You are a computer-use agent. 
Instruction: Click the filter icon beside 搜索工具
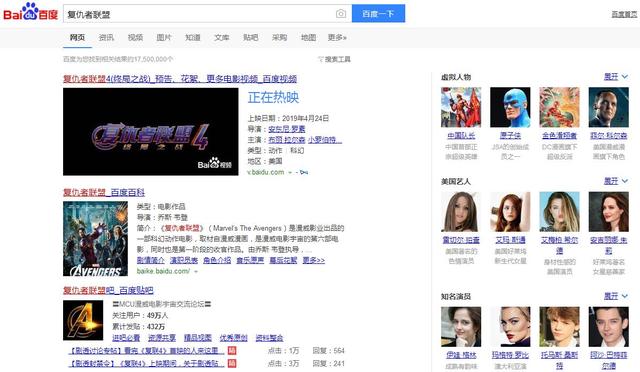click(x=320, y=59)
